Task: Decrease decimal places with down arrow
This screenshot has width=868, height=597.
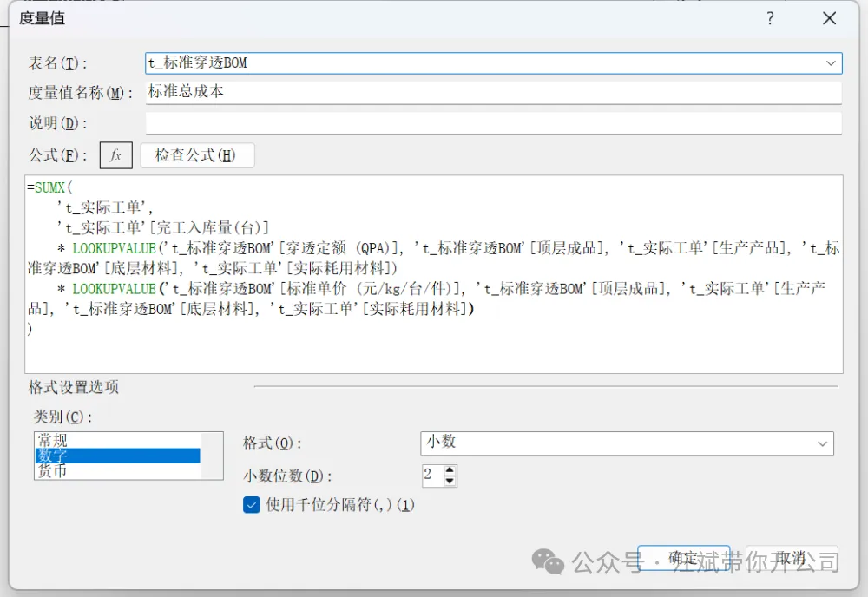Action: click(x=450, y=481)
